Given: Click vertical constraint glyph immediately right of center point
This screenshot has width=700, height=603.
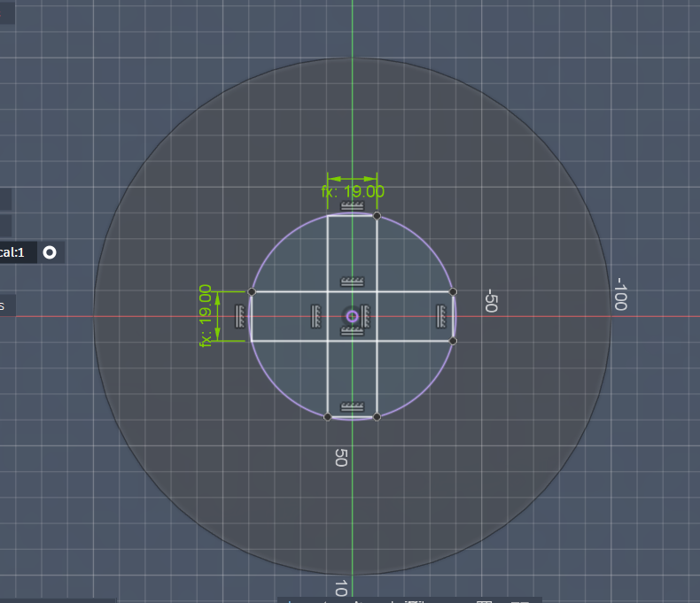Looking at the screenshot, I should [x=366, y=316].
